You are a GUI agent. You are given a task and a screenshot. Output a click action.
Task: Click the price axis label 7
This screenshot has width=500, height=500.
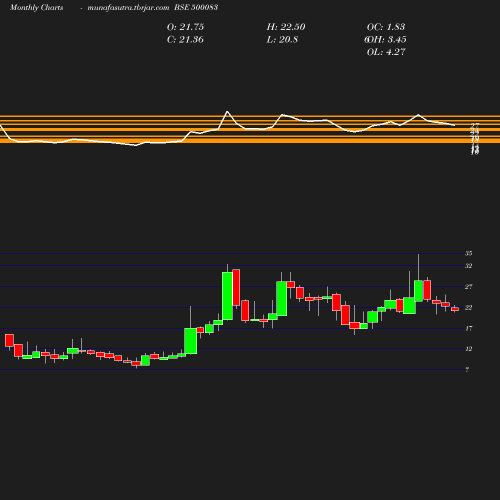[x=467, y=370]
